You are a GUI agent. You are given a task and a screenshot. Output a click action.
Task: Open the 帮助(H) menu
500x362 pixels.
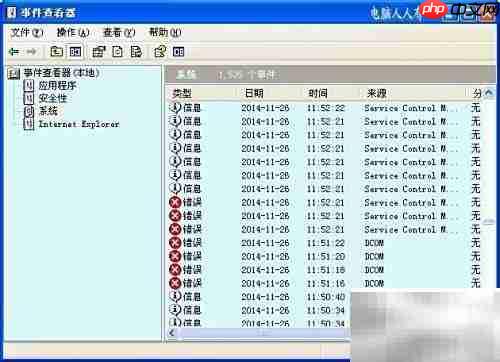tap(165, 32)
